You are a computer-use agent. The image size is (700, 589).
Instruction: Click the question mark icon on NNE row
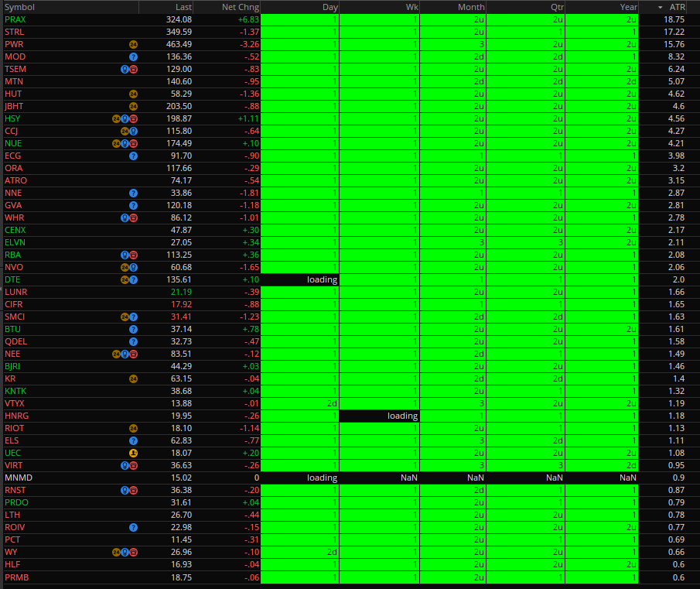(133, 193)
